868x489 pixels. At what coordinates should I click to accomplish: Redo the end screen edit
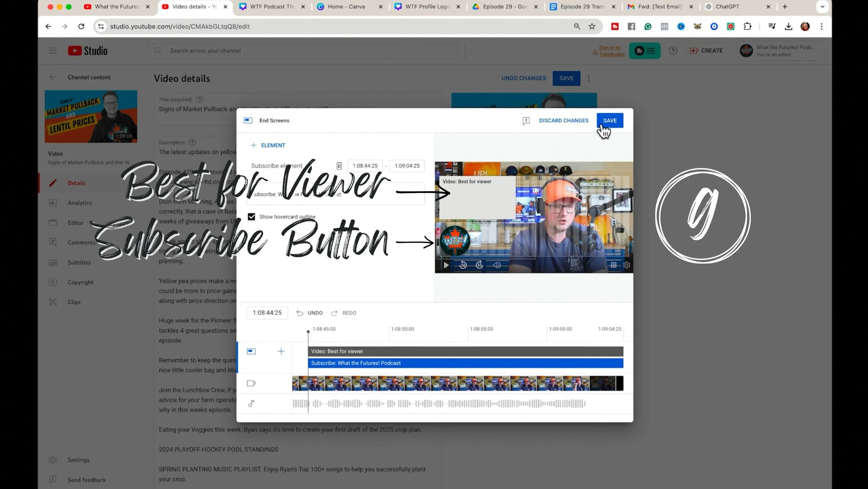(343, 313)
